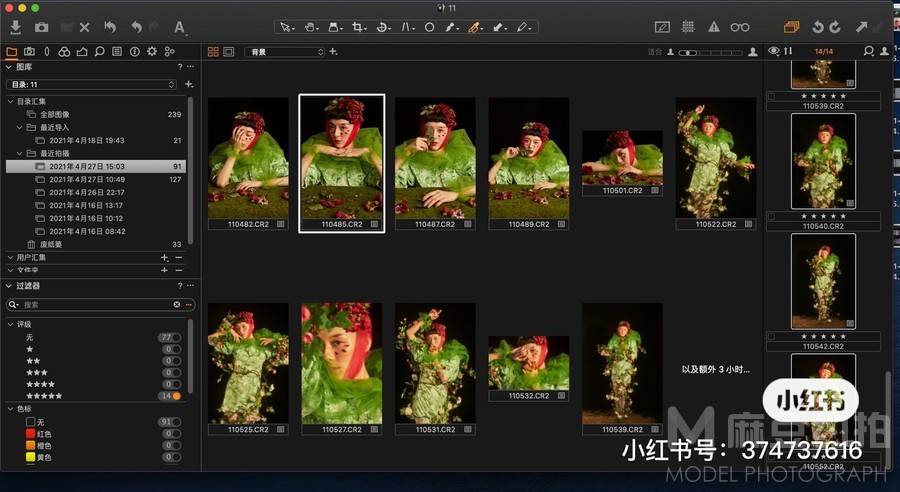Select the Rotation straighten tool
This screenshot has width=900, height=492.
(x=383, y=27)
